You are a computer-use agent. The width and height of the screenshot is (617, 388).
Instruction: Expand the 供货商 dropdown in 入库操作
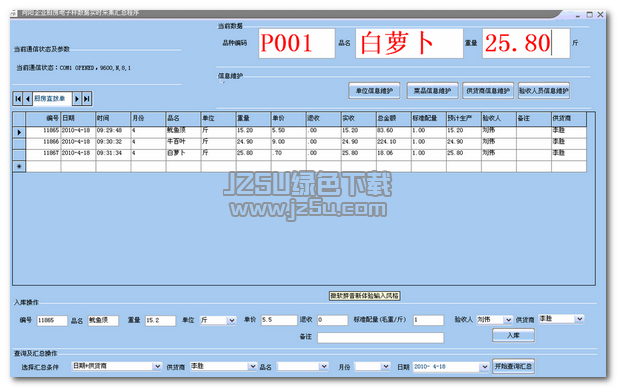(x=580, y=319)
